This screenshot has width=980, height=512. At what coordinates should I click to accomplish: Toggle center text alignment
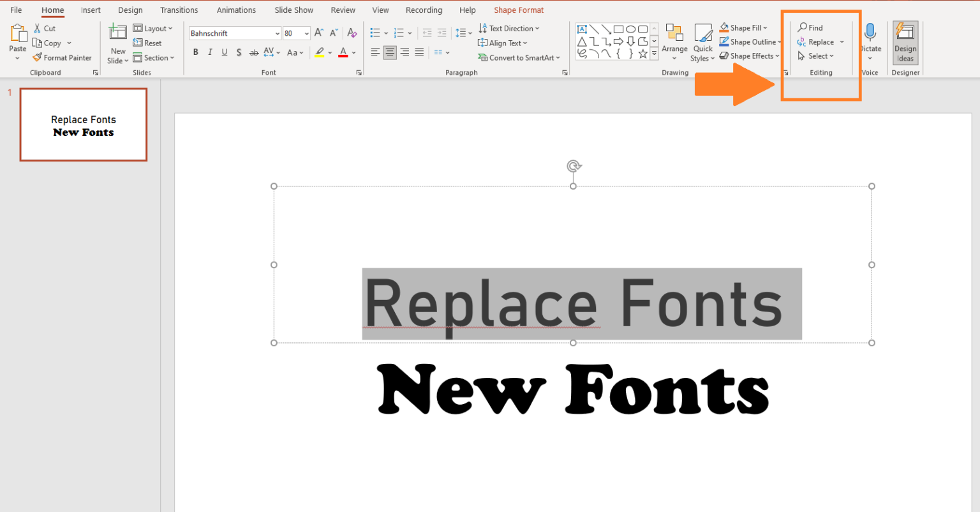[x=390, y=52]
